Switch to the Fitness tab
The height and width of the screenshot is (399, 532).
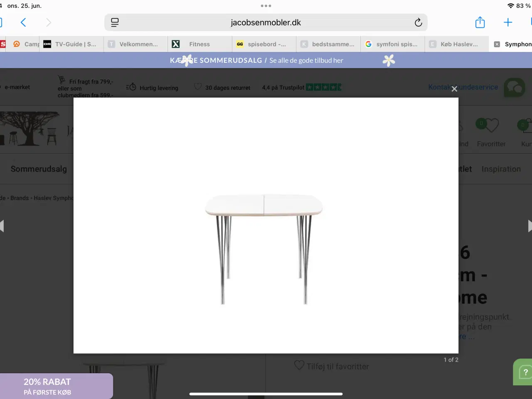(x=200, y=44)
